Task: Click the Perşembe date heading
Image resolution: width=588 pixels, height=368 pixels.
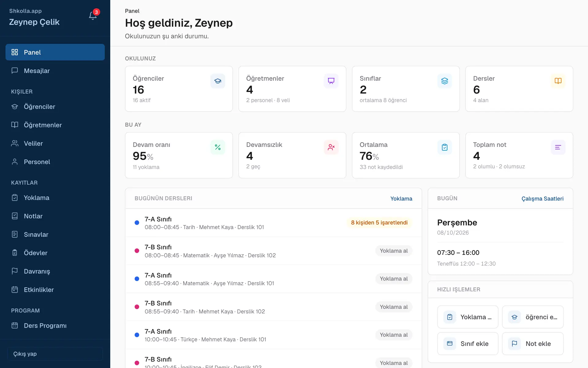Action: tap(457, 222)
